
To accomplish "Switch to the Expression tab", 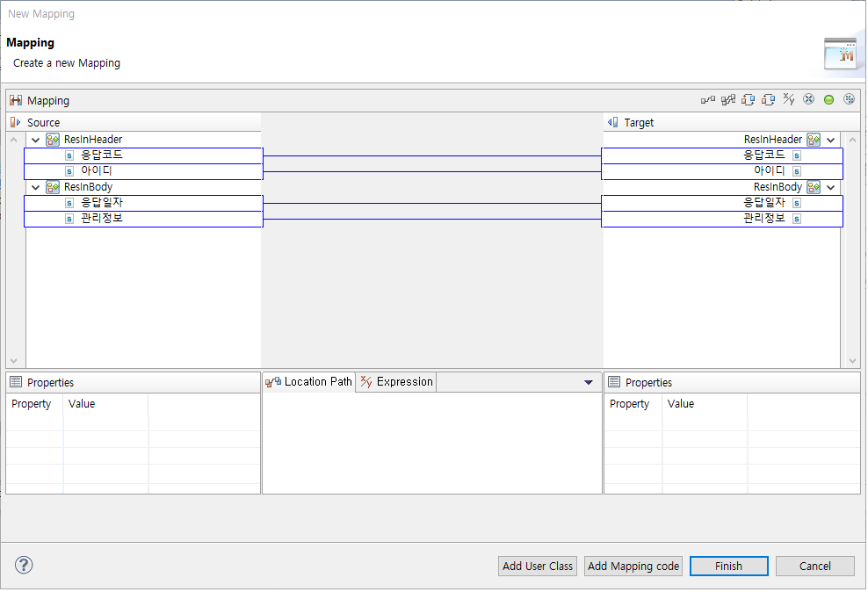I will pyautogui.click(x=395, y=381).
